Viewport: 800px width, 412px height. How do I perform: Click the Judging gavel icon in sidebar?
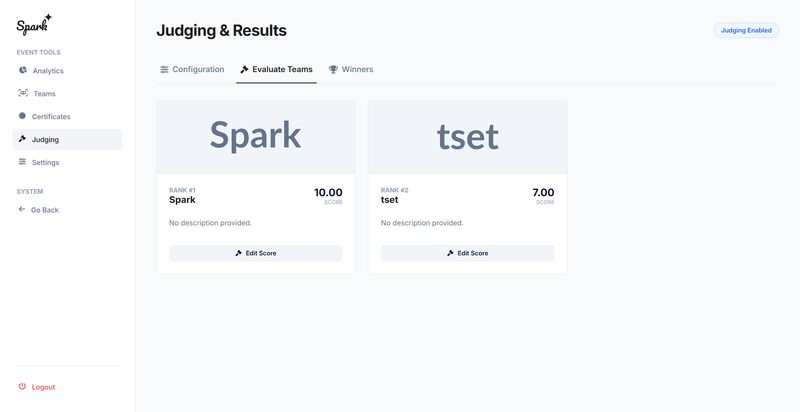tap(23, 139)
